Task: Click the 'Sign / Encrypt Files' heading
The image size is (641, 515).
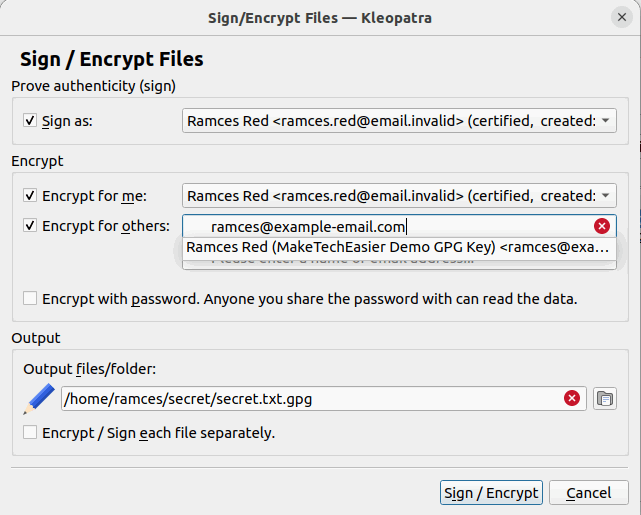Action: (112, 59)
